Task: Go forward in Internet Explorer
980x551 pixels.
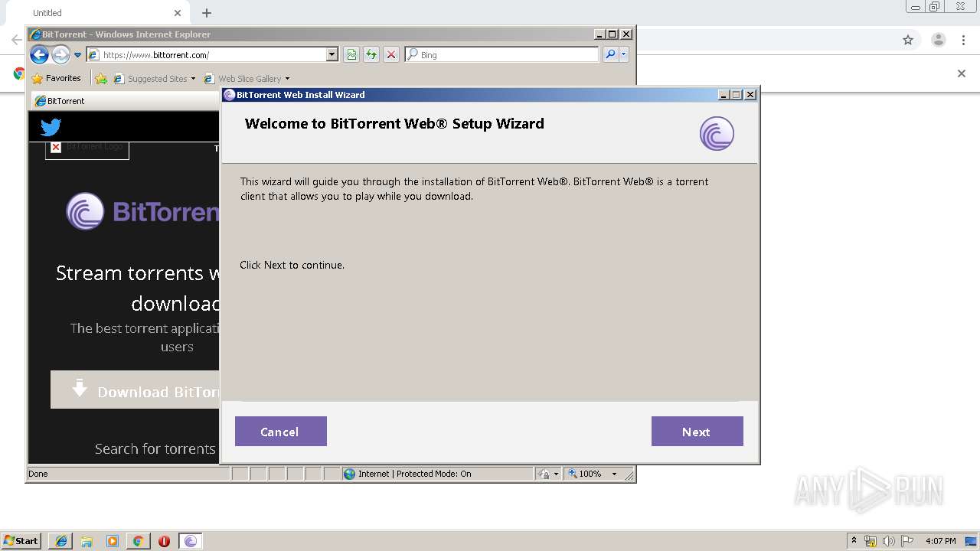Action: (x=60, y=54)
